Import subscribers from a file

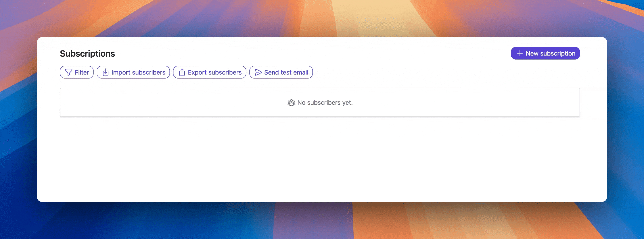pos(133,72)
